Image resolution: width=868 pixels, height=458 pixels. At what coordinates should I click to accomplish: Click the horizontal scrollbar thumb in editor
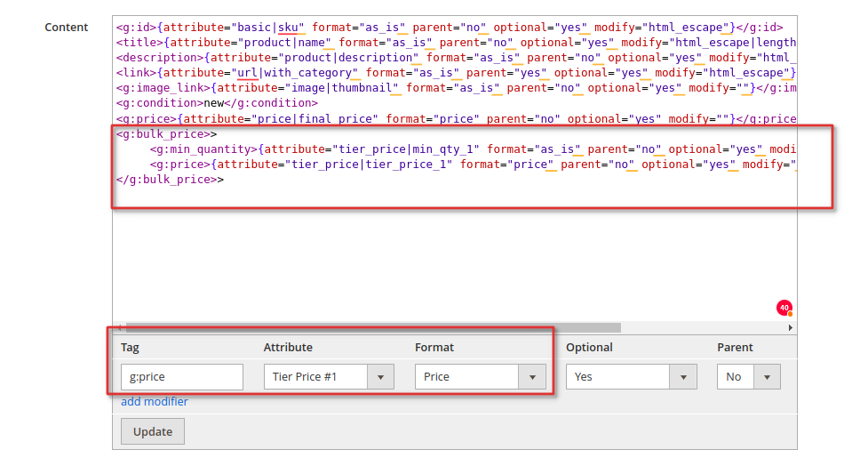(374, 328)
